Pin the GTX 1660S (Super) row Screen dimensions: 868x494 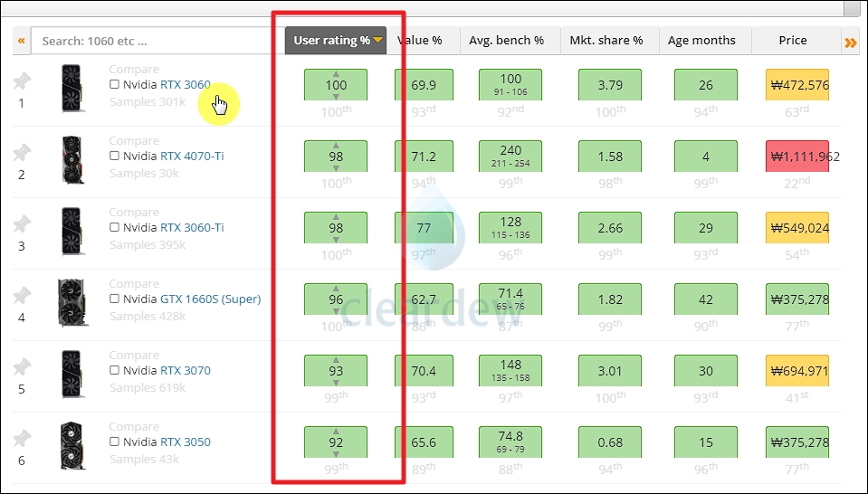(x=22, y=295)
